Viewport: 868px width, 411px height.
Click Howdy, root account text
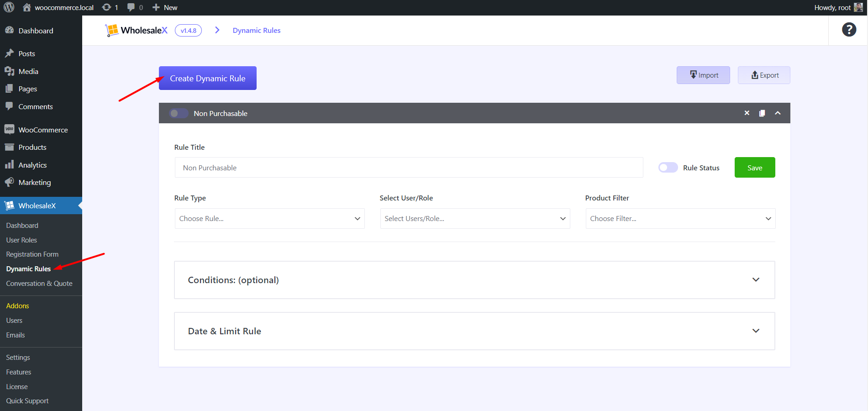(x=832, y=7)
